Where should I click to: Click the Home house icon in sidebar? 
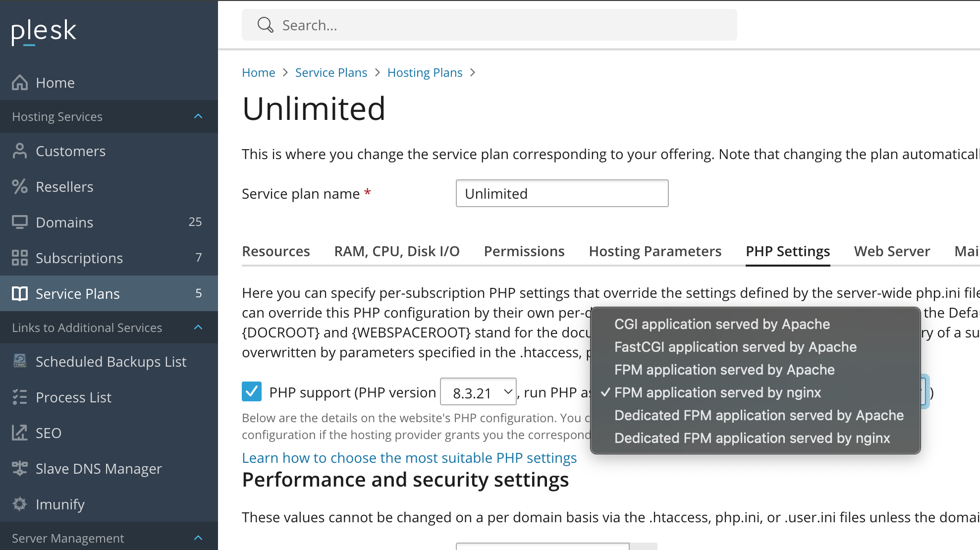(x=20, y=82)
